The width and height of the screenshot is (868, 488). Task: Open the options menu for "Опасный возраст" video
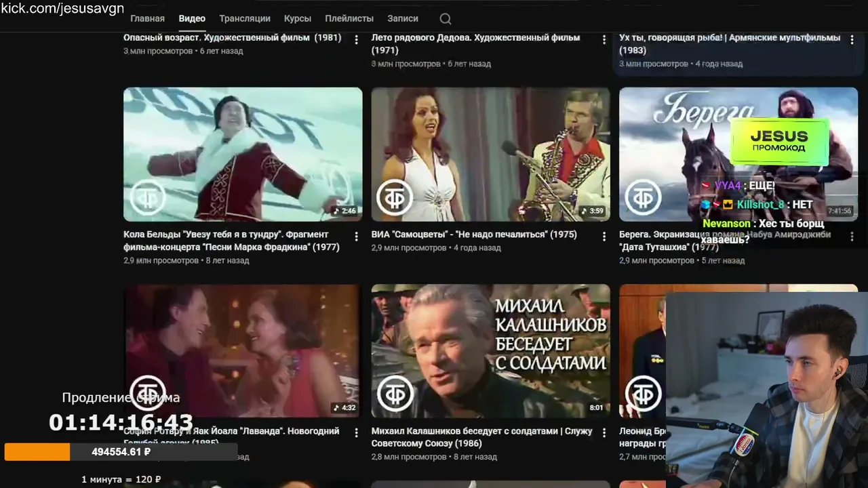356,40
